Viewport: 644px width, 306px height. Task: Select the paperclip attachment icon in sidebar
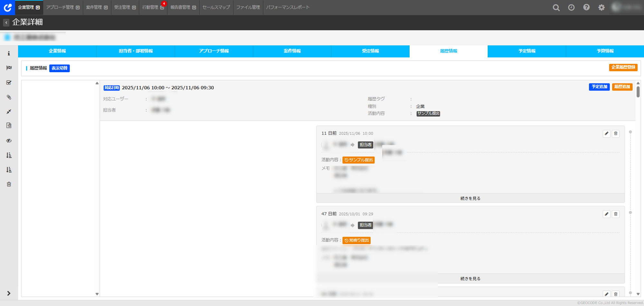(x=9, y=97)
